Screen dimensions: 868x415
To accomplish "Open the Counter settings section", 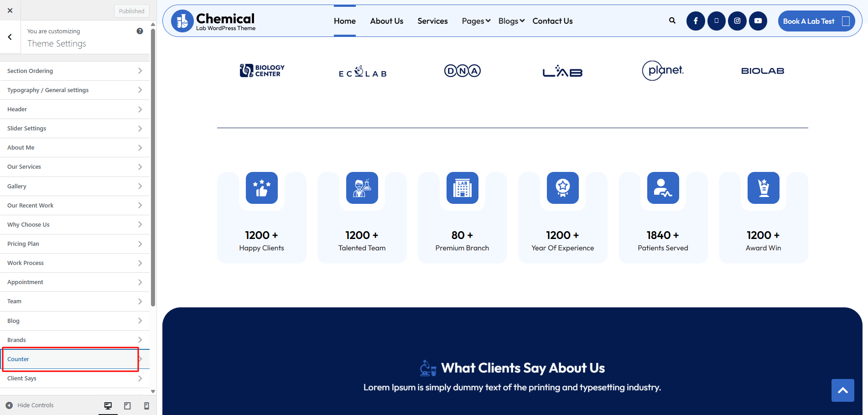I will pos(71,359).
